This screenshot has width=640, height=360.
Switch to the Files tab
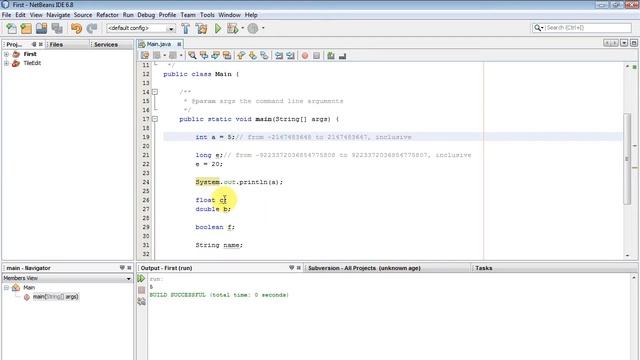56,44
